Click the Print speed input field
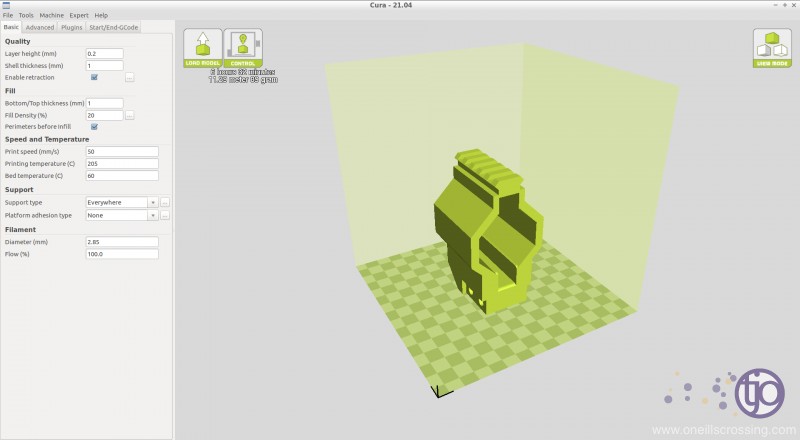 (x=122, y=152)
